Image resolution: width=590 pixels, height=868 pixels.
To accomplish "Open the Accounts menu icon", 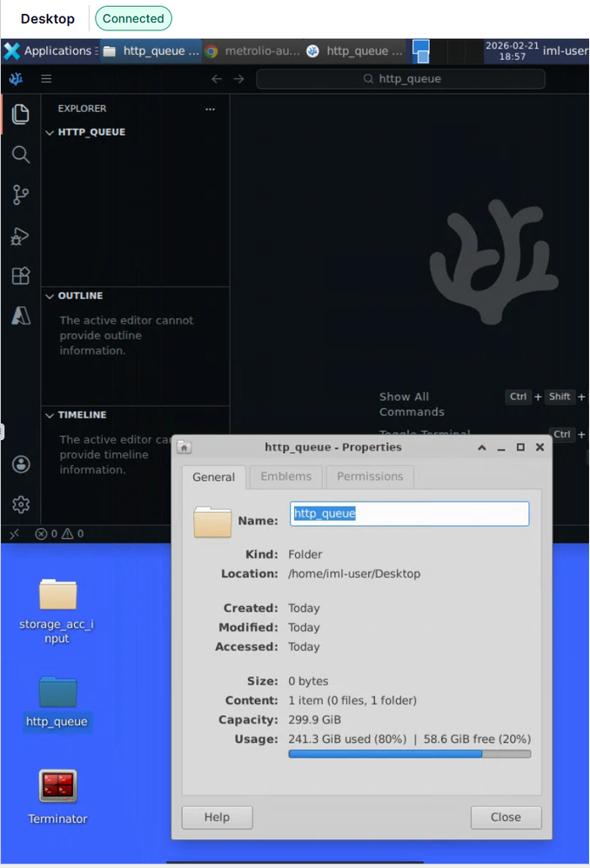I will [21, 464].
